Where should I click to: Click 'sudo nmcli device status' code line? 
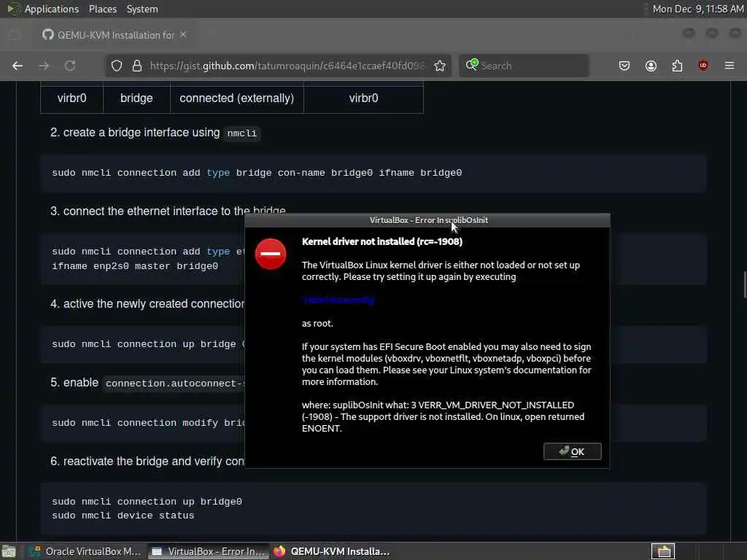(123, 516)
